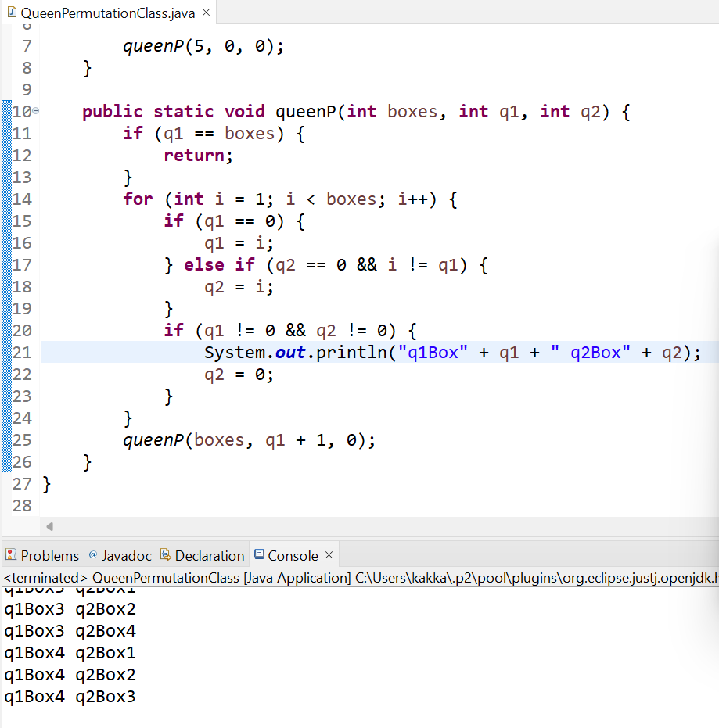
Task: Activate the Console tab
Action: click(293, 556)
